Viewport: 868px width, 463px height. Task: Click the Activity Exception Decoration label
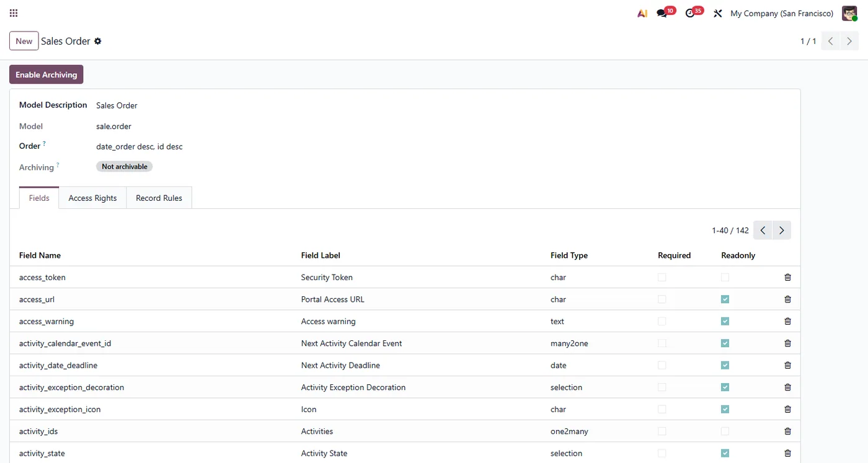(x=353, y=387)
